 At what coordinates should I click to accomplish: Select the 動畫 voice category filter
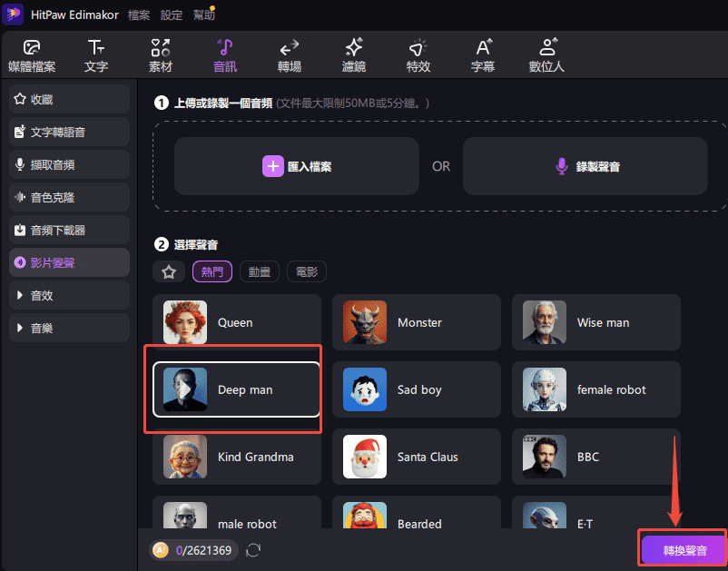point(259,271)
